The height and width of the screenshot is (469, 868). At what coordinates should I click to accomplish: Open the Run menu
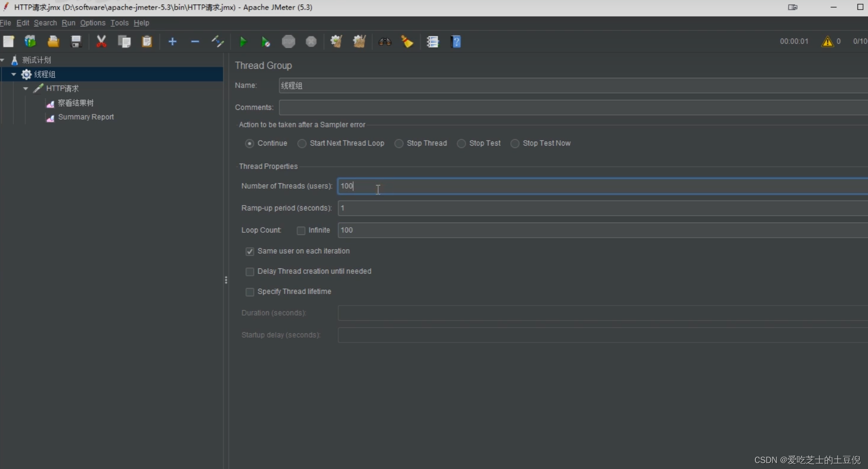[69, 23]
